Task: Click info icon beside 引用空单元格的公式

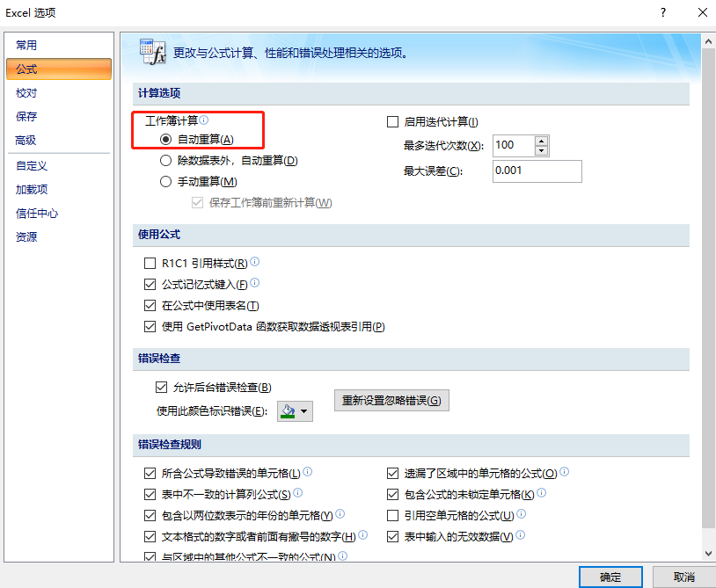Action: [522, 514]
